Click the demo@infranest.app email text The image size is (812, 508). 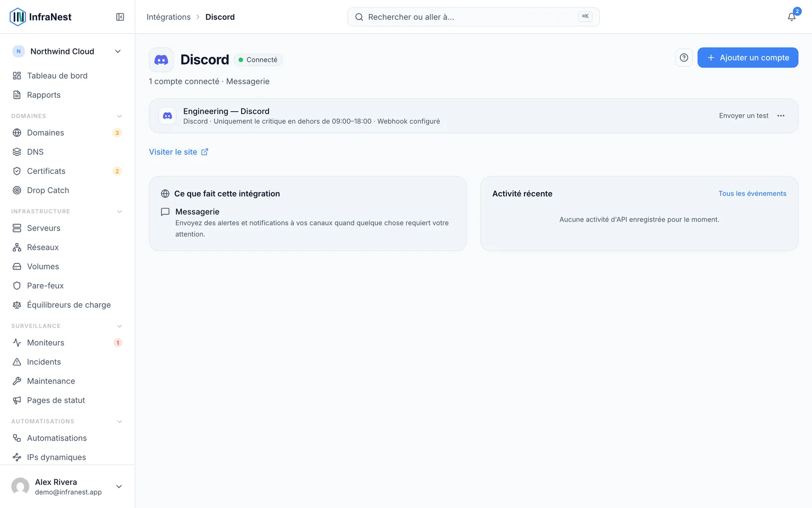pos(68,492)
